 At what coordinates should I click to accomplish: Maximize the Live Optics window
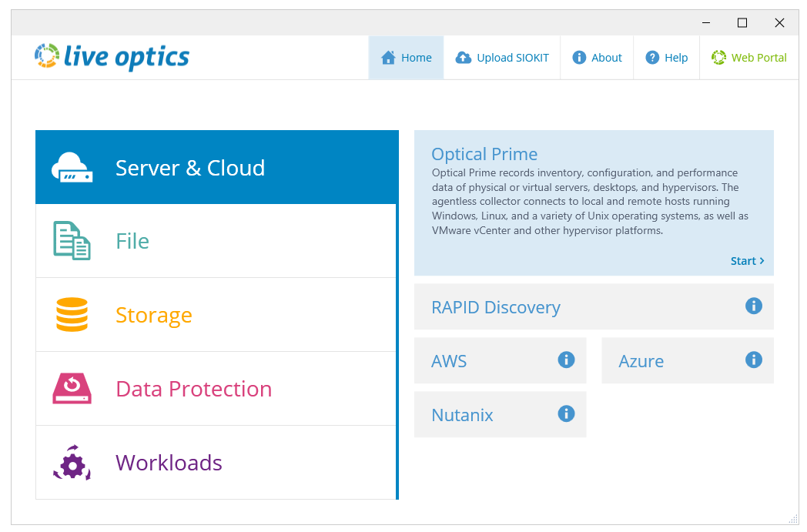point(742,22)
